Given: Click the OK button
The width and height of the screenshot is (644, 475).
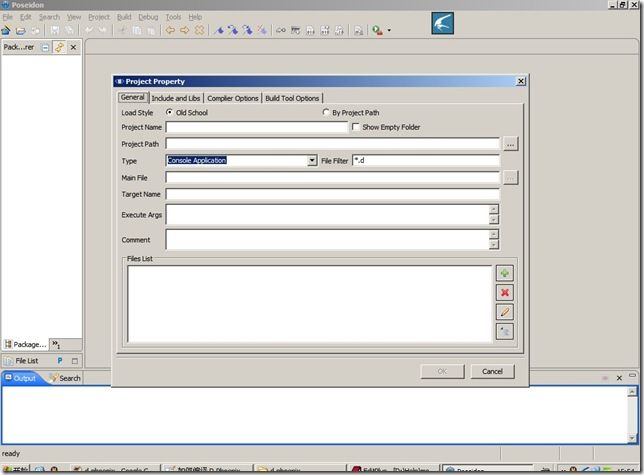Looking at the screenshot, I should (x=442, y=371).
